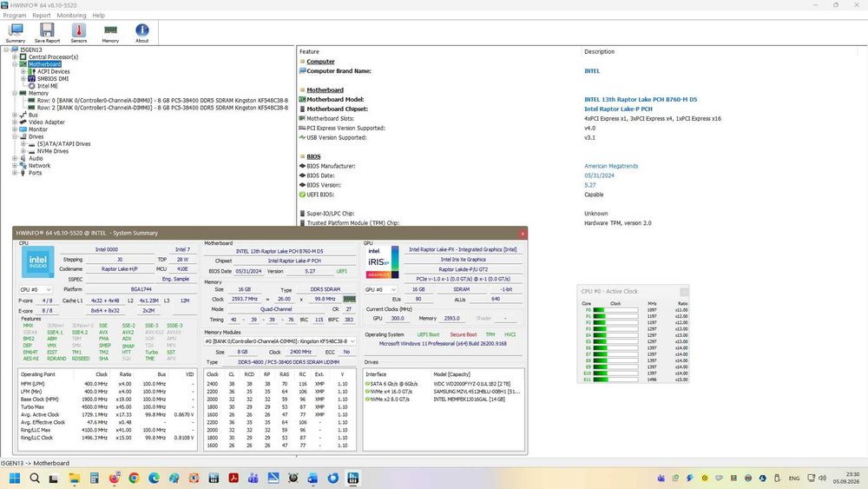Screen dimensions: 868x489
Task: Click the NVMe x4 16.0 GT/s drive entry
Action: point(443,392)
